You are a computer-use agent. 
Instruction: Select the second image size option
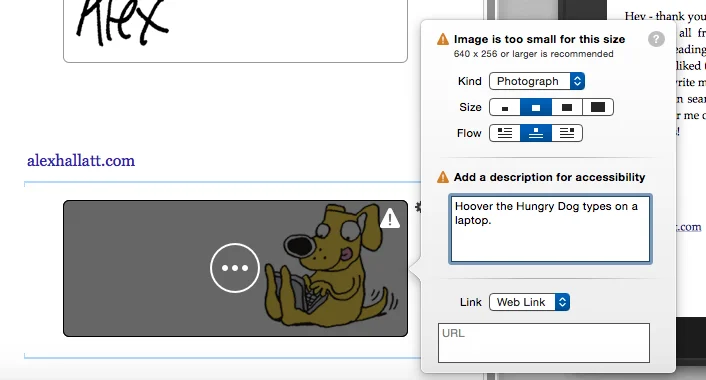pos(536,107)
